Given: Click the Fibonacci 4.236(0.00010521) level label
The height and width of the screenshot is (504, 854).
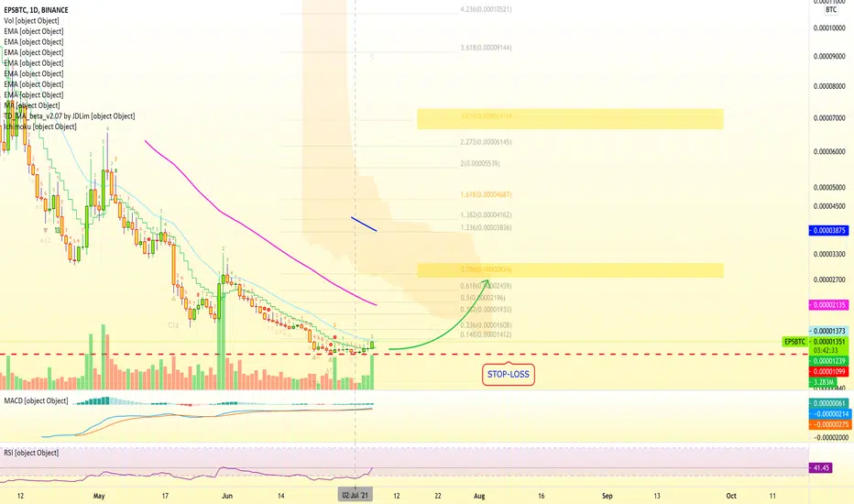Looking at the screenshot, I should coord(486,9).
